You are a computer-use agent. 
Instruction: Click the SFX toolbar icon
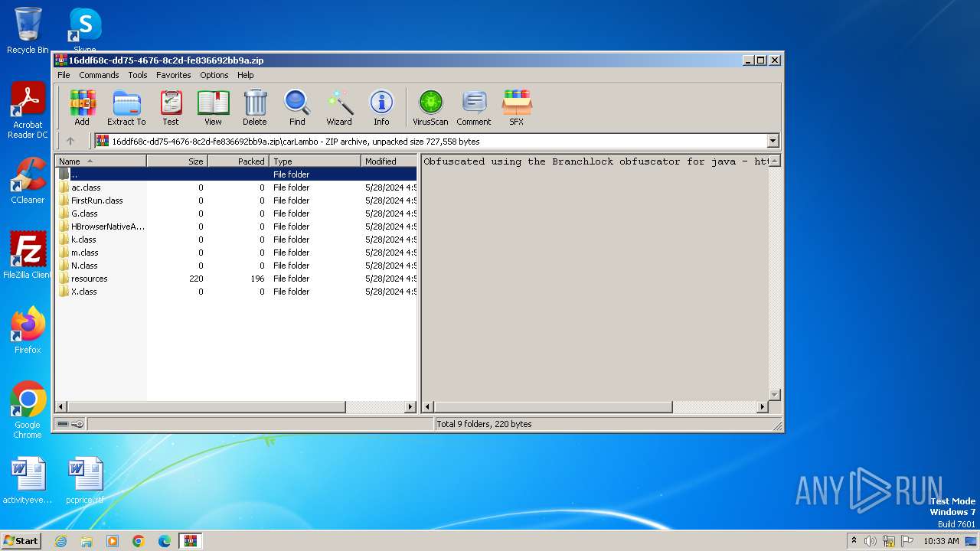pyautogui.click(x=517, y=107)
